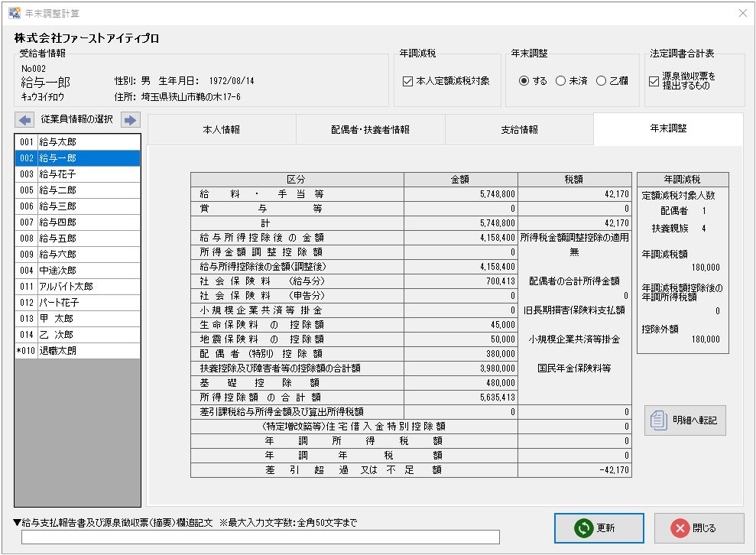756x555 pixels.
Task: Click the next employee right arrow
Action: tap(130, 120)
